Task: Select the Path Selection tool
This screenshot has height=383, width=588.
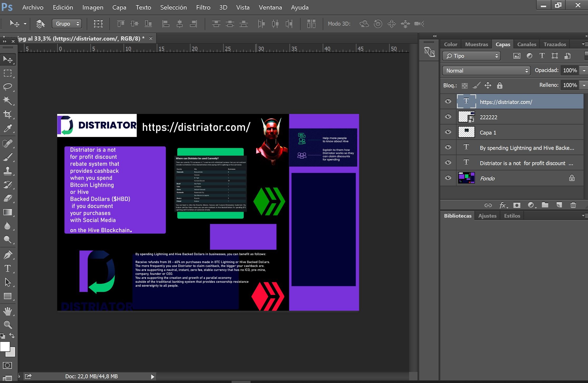Action: tap(8, 282)
